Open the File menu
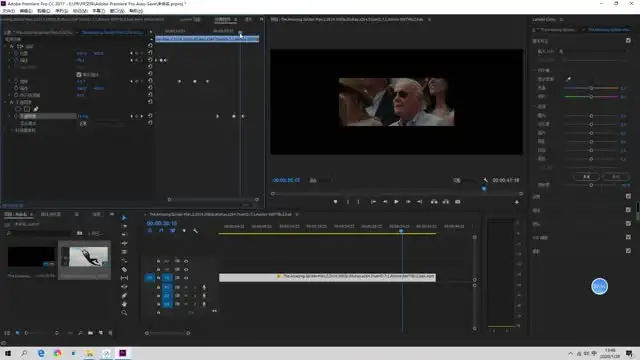Image resolution: width=640 pixels, height=360 pixels. pos(9,11)
